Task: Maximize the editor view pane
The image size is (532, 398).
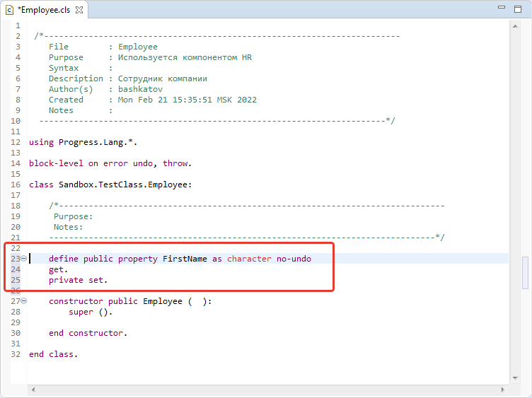Action: click(x=518, y=9)
